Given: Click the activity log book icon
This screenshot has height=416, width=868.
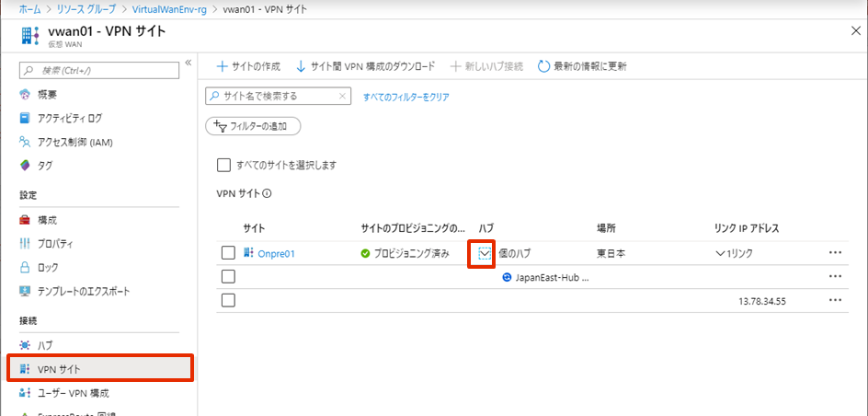Looking at the screenshot, I should 24,118.
